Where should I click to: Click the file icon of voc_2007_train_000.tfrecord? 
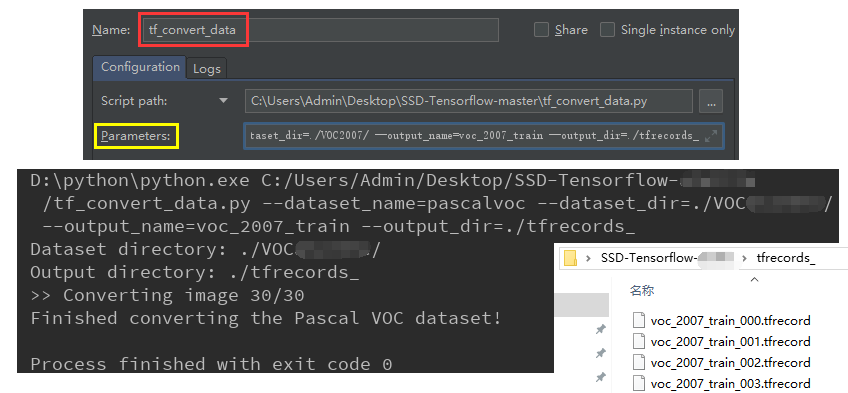pos(639,321)
